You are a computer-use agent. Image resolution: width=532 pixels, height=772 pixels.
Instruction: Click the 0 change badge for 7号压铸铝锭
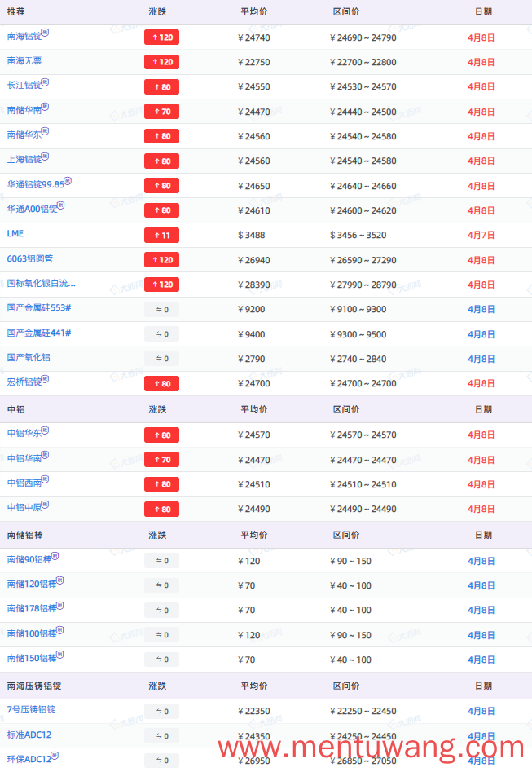click(x=161, y=712)
